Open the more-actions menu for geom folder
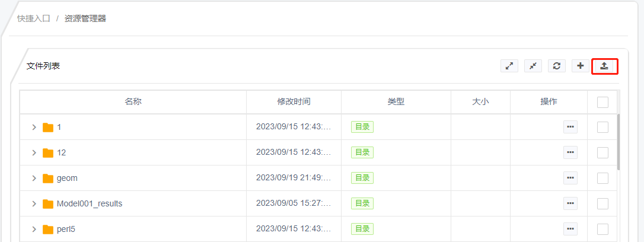 (x=570, y=179)
